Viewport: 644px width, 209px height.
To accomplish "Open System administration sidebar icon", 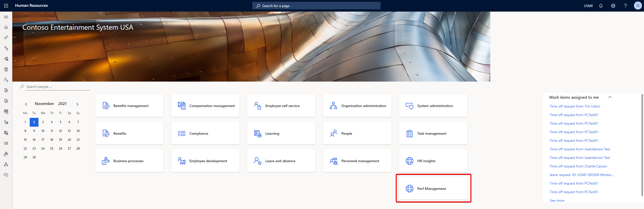I will [x=6, y=175].
